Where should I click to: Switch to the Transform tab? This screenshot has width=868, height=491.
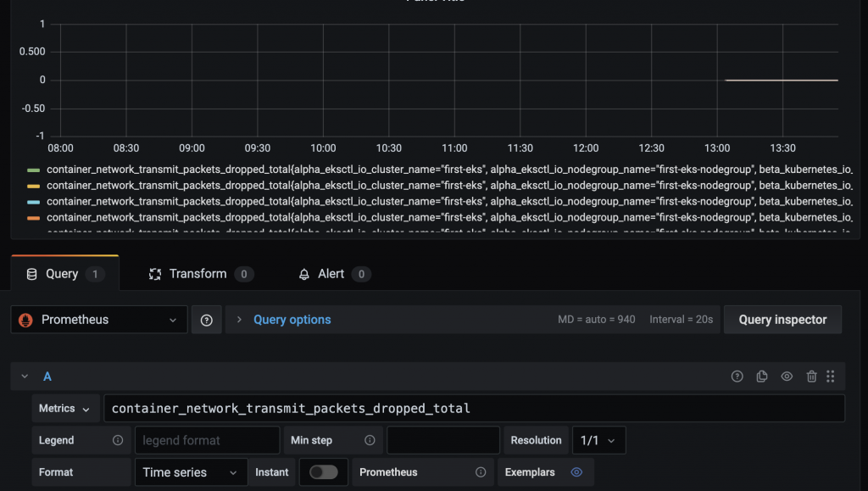click(x=199, y=274)
